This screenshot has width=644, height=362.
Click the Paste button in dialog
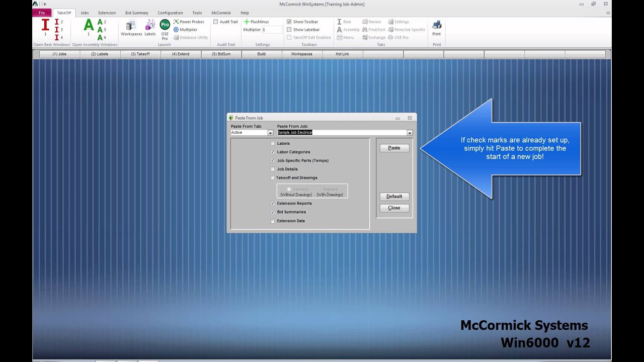point(394,148)
